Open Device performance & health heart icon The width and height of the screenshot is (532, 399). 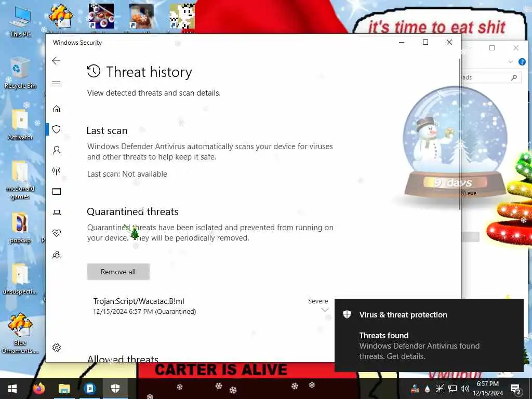[x=56, y=233]
